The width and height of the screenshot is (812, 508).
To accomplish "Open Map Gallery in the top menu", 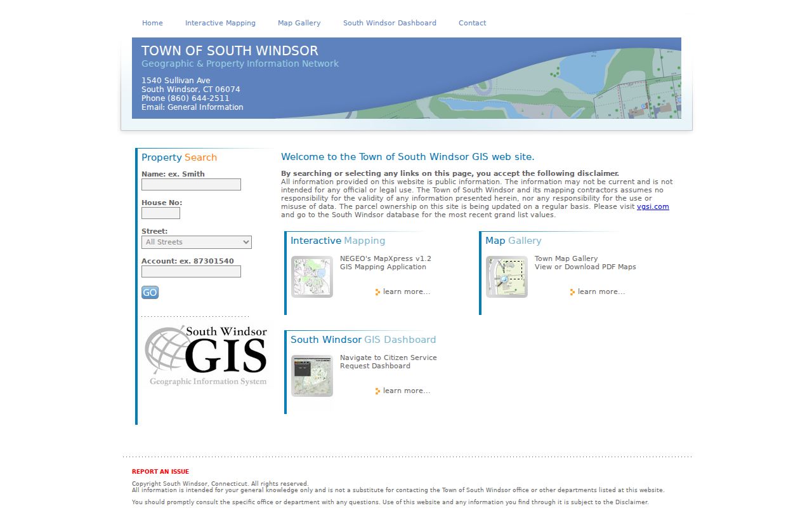I will pyautogui.click(x=299, y=23).
